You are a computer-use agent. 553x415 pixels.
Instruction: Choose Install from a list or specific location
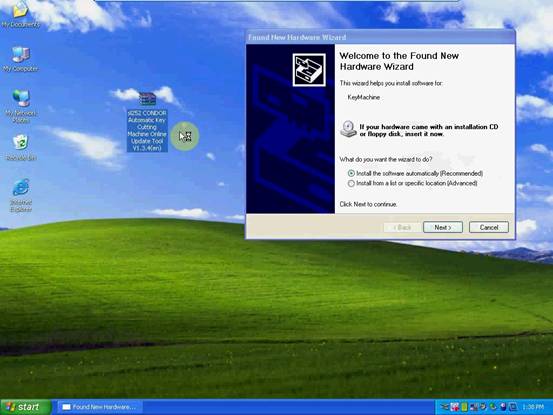(x=412, y=183)
